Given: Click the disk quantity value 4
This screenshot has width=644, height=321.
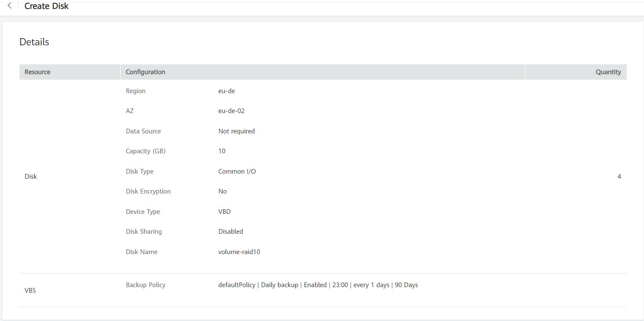Looking at the screenshot, I should 619,176.
